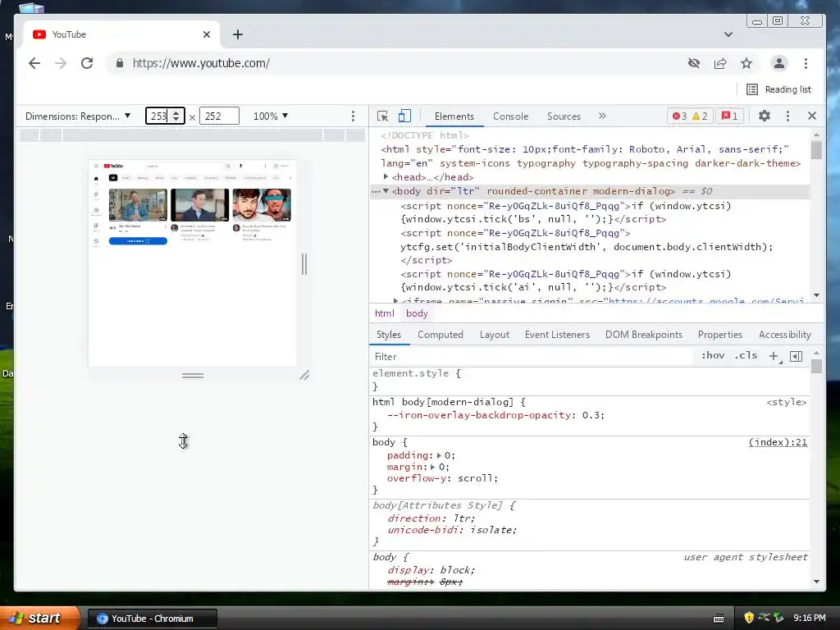Open the tab search chevron
Screen dimensions: 840x630
pyautogui.click(x=728, y=34)
